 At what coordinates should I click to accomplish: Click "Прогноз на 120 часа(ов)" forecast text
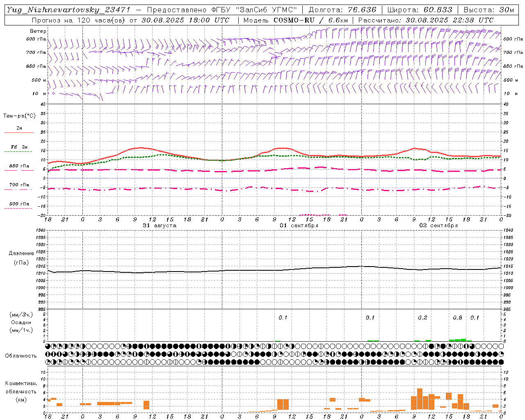[78, 20]
